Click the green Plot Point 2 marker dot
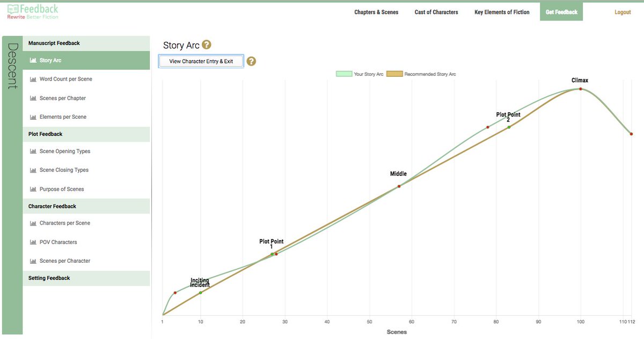The height and width of the screenshot is (339, 644). (x=509, y=127)
